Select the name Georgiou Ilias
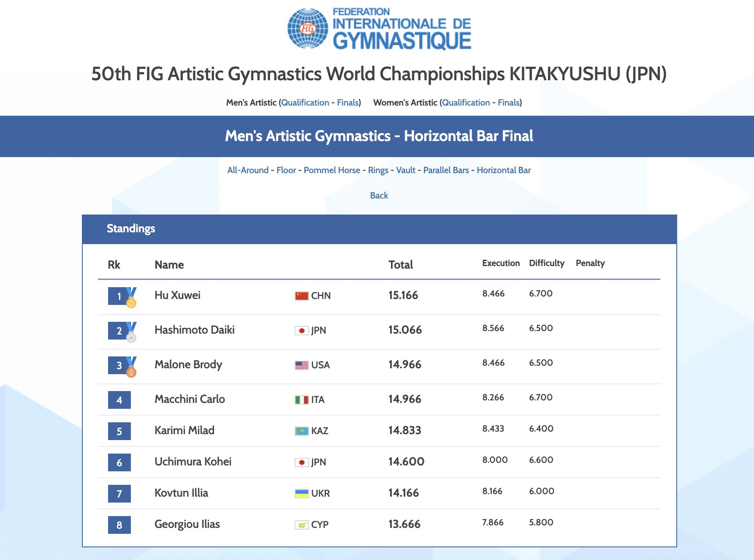Viewport: 754px width, 560px height. 187,524
